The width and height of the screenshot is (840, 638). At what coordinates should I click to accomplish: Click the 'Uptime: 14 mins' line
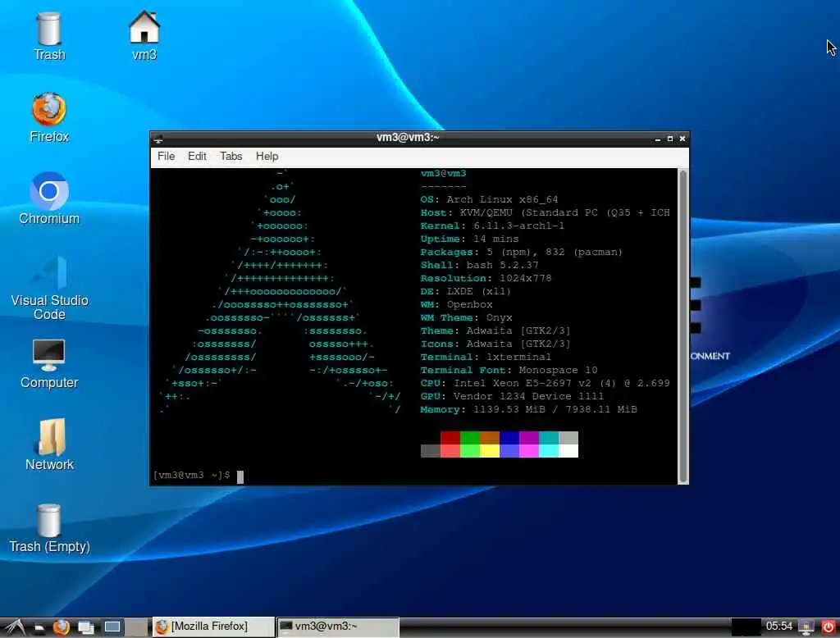pyautogui.click(x=469, y=239)
